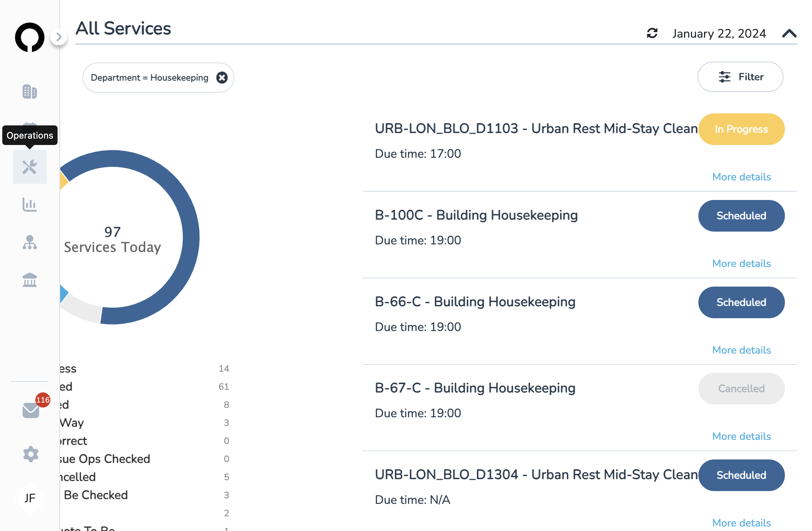This screenshot has width=812, height=531.
Task: Open More details for B-67-C
Action: (741, 436)
